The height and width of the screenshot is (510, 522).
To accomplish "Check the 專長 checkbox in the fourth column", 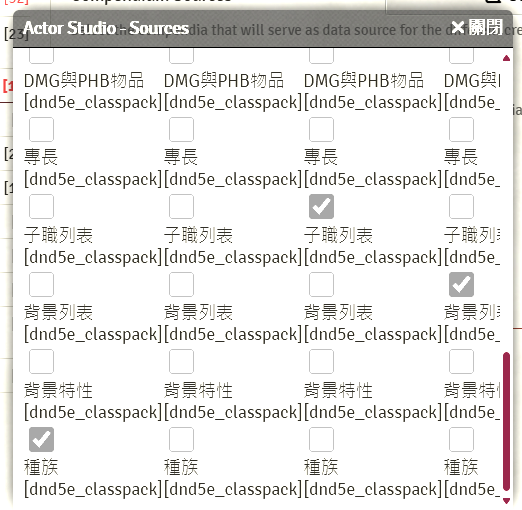I will click(461, 129).
